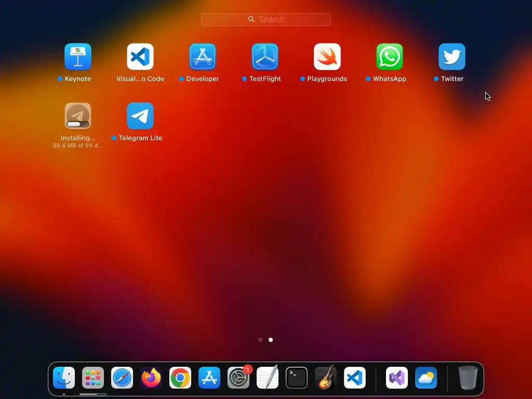
Task: Open Swift Playgrounds icon
Action: [x=327, y=57]
